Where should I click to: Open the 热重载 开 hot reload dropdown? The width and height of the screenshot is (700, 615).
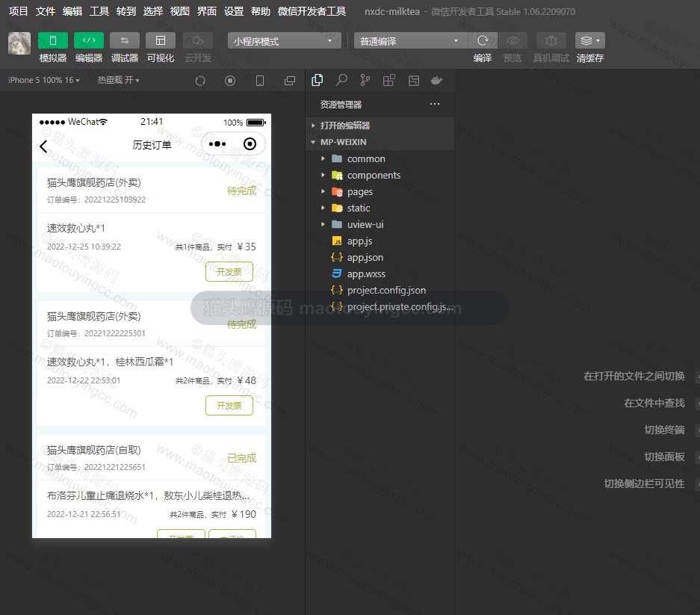(118, 80)
